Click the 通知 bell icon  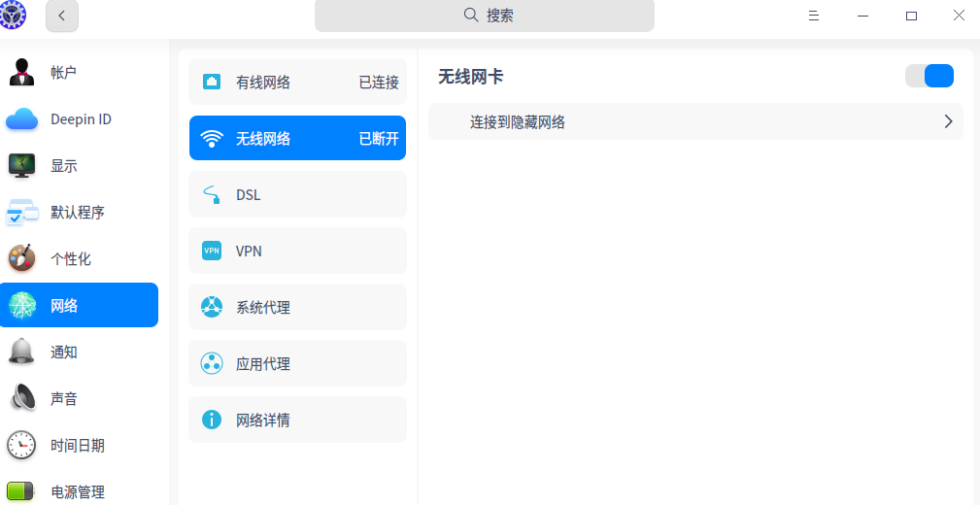coord(22,352)
